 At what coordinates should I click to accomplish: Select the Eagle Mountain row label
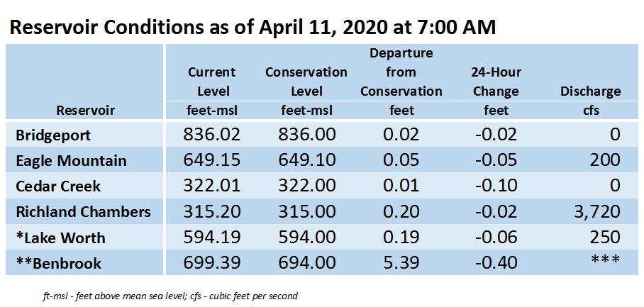(x=71, y=160)
